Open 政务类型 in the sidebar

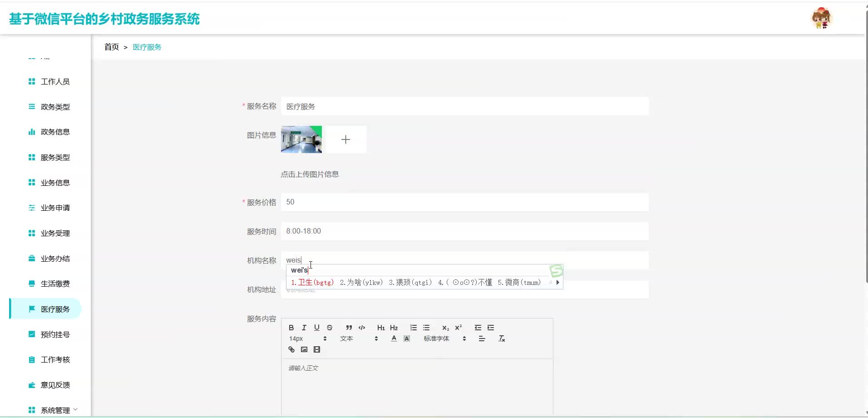pos(54,107)
